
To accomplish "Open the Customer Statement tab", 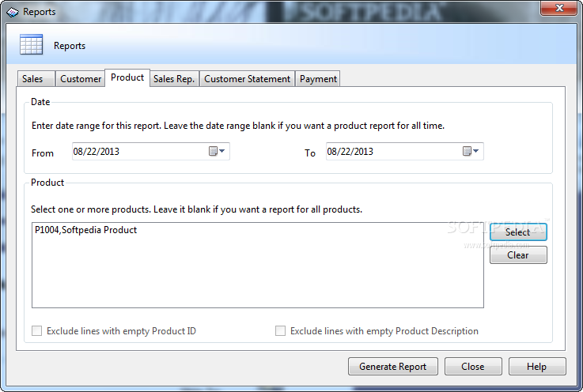I will (248, 79).
